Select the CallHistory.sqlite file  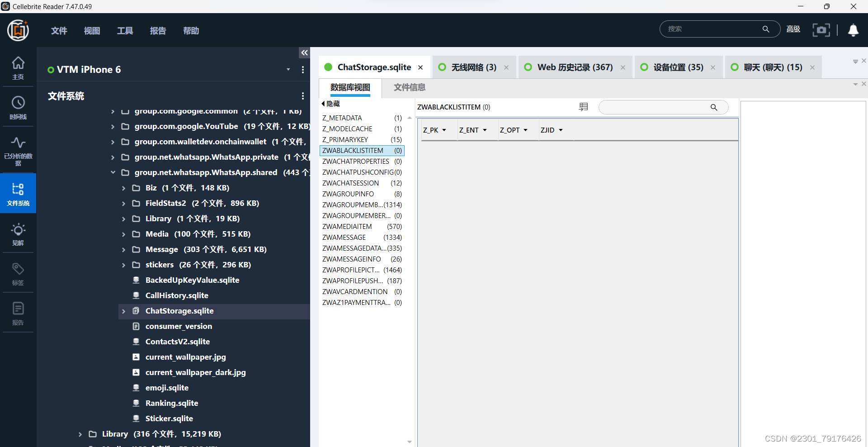[x=177, y=295]
